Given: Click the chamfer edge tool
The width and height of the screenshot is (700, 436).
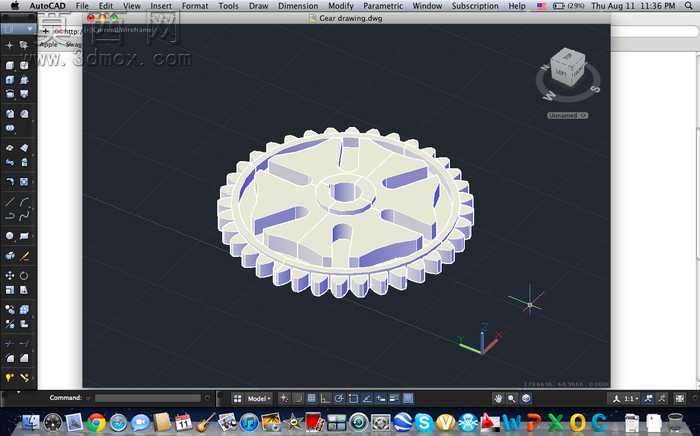Looking at the screenshot, I should [24, 358].
